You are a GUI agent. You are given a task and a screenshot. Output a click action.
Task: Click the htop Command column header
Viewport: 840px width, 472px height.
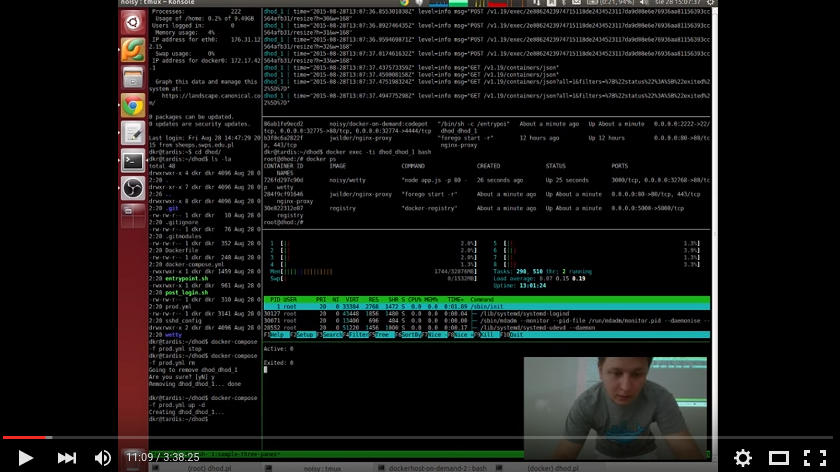482,299
